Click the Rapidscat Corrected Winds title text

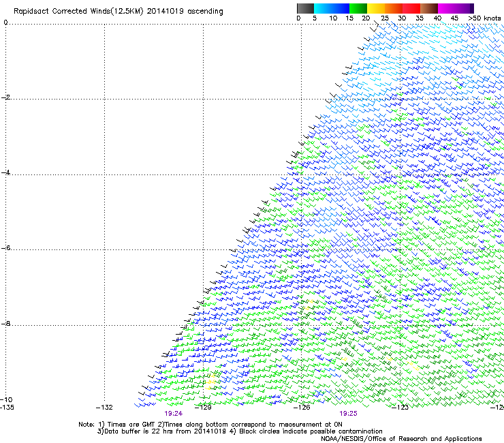[119, 12]
